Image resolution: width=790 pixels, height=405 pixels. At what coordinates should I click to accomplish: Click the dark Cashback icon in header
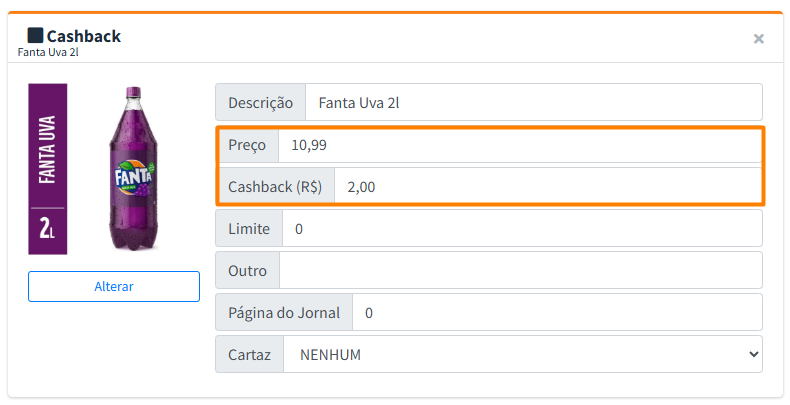(x=35, y=36)
